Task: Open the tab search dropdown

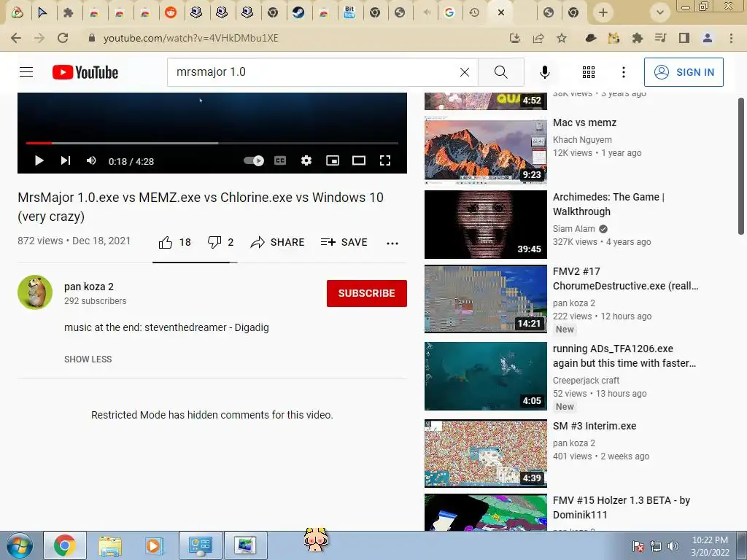Action: (659, 12)
